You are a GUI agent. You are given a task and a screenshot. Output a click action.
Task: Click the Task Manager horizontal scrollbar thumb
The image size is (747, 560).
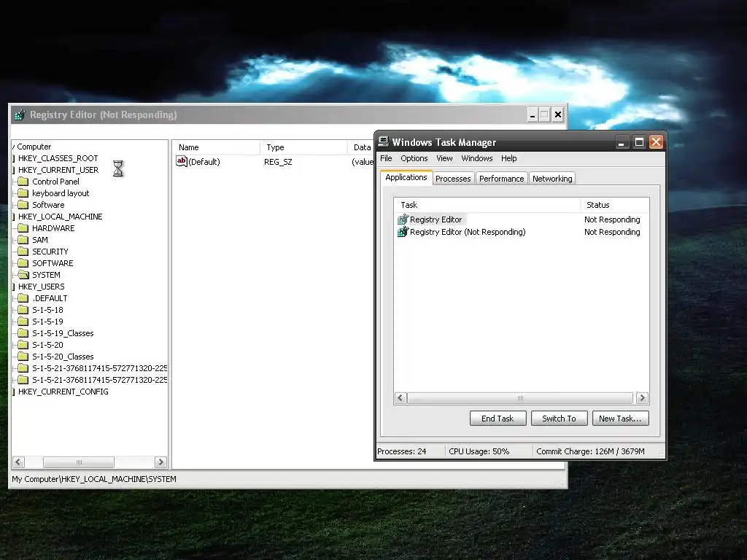[520, 397]
